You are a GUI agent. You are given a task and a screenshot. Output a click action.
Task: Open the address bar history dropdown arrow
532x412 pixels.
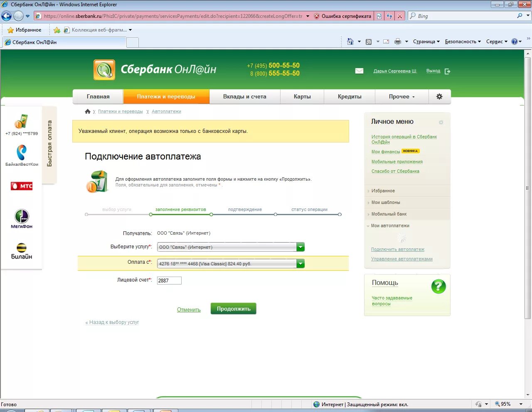coord(308,16)
